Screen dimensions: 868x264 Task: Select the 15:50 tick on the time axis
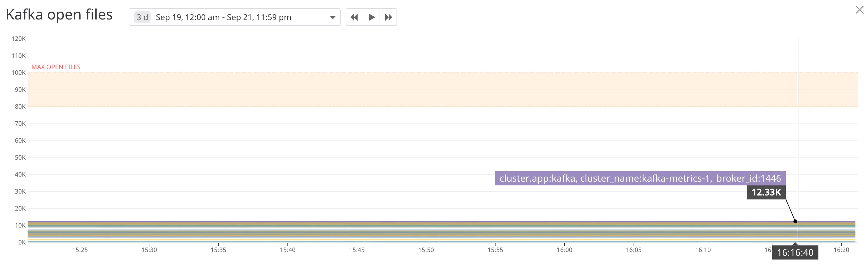coord(426,250)
